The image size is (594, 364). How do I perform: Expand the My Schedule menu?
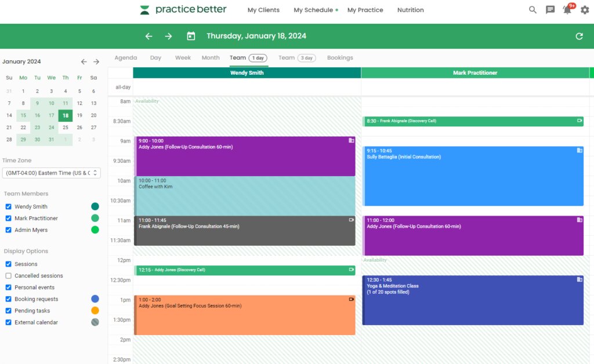(313, 10)
